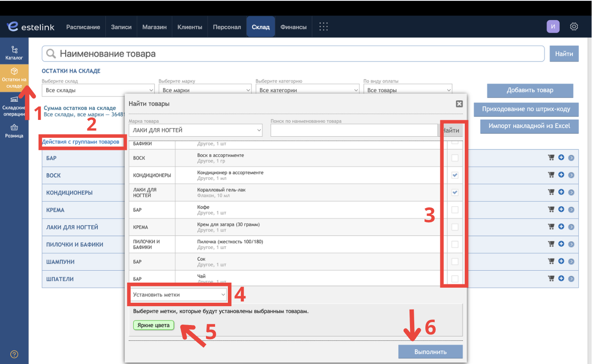Click the Выполнить button
This screenshot has height=364, width=592.
point(431,352)
